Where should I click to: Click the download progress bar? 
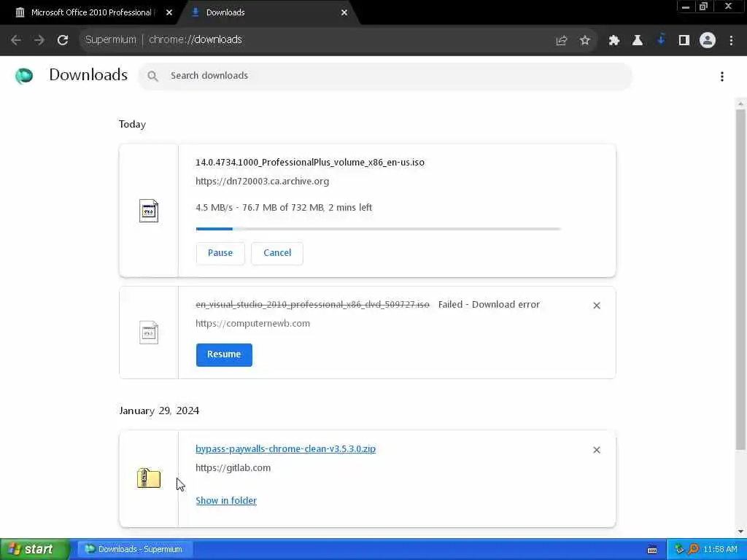click(379, 229)
